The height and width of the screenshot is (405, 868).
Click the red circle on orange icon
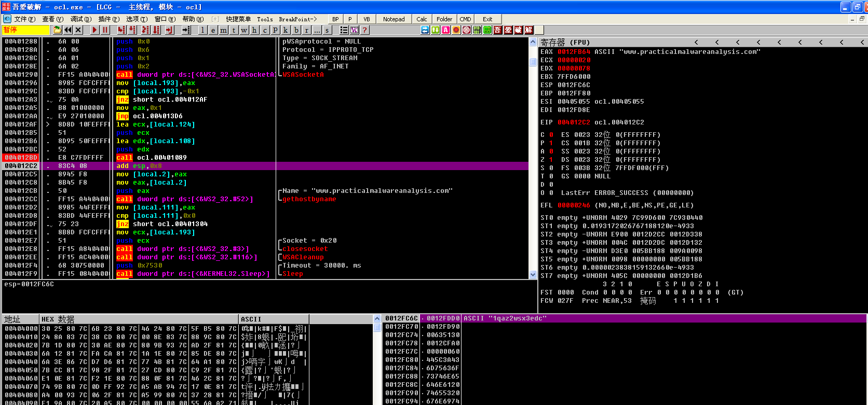pos(456,30)
